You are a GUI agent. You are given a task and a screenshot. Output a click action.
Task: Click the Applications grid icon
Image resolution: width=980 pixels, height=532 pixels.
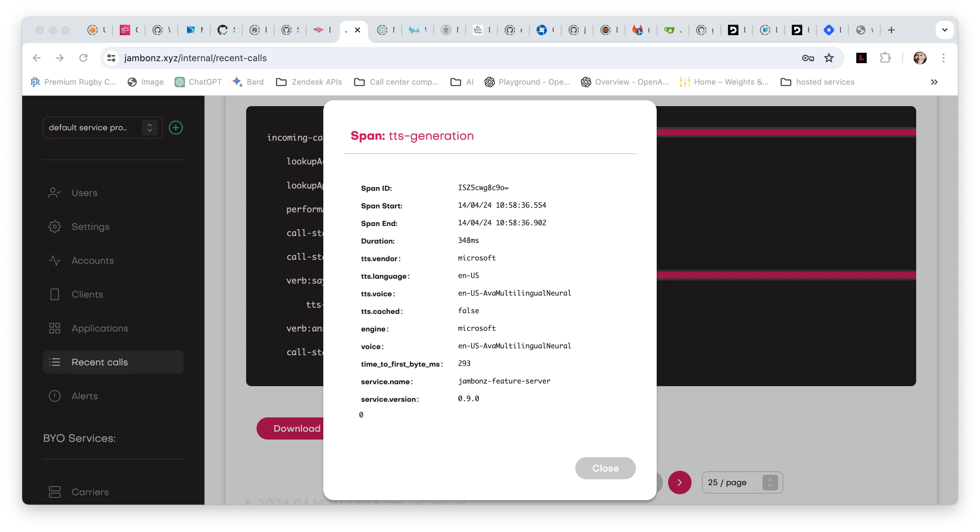coord(54,329)
